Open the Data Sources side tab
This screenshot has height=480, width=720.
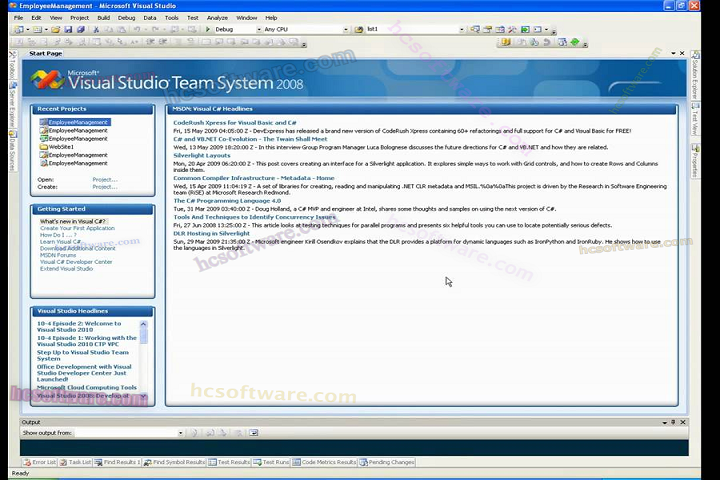point(12,152)
